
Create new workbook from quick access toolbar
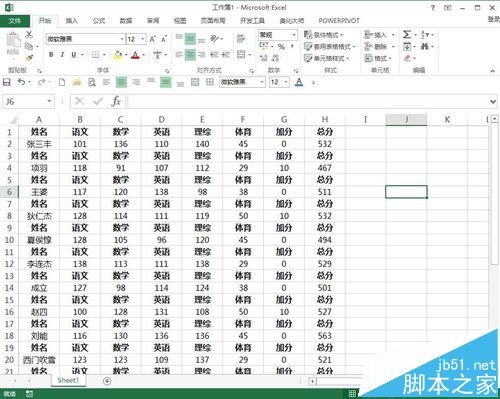pyautogui.click(x=62, y=82)
